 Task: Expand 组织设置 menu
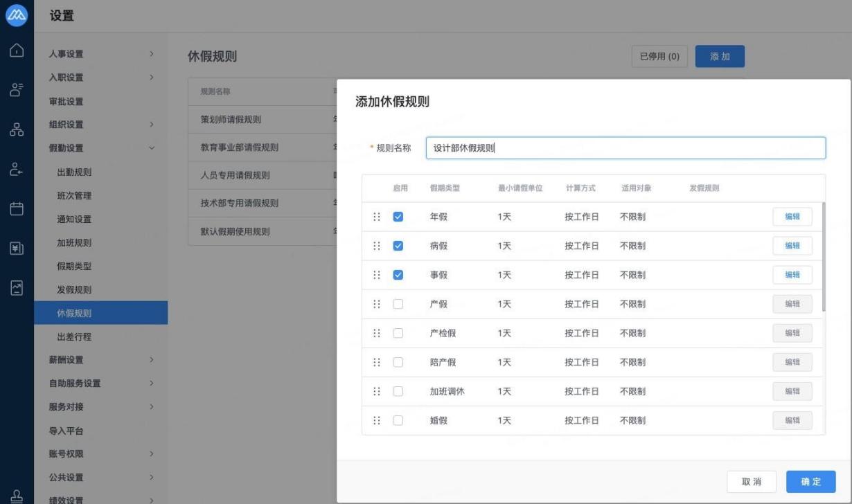(100, 125)
